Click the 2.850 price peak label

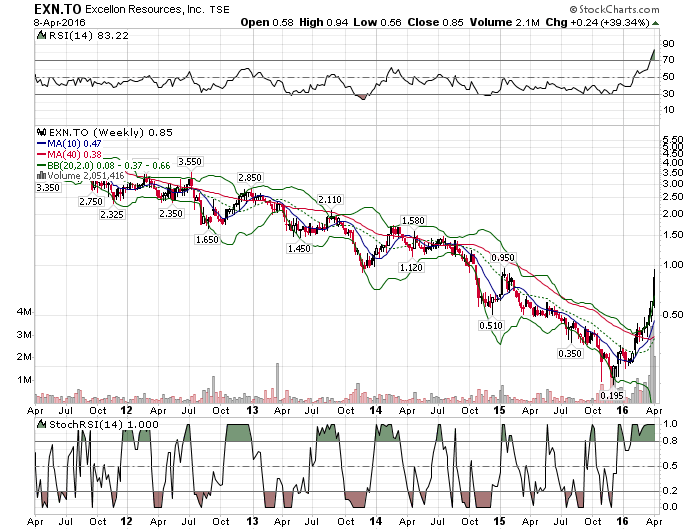(250, 178)
